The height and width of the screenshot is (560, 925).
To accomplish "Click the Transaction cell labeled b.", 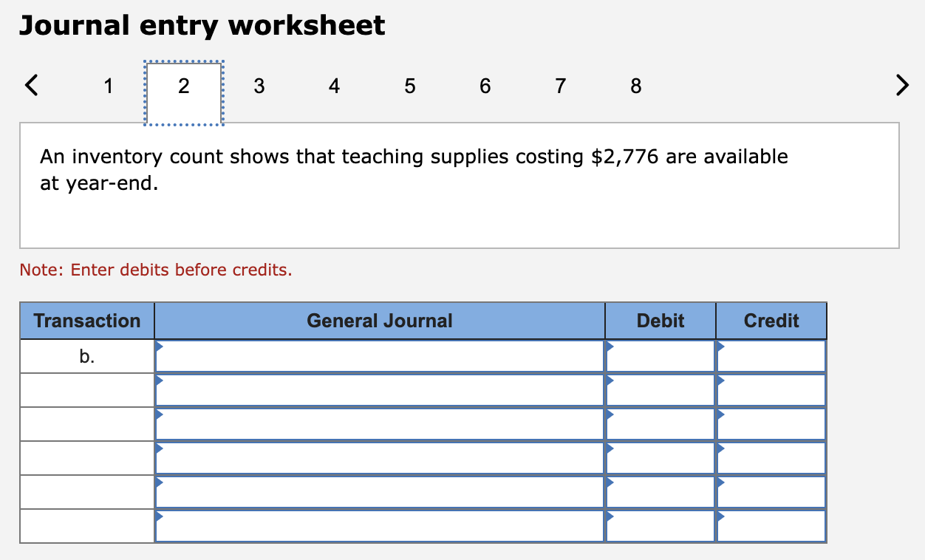I will click(x=86, y=355).
